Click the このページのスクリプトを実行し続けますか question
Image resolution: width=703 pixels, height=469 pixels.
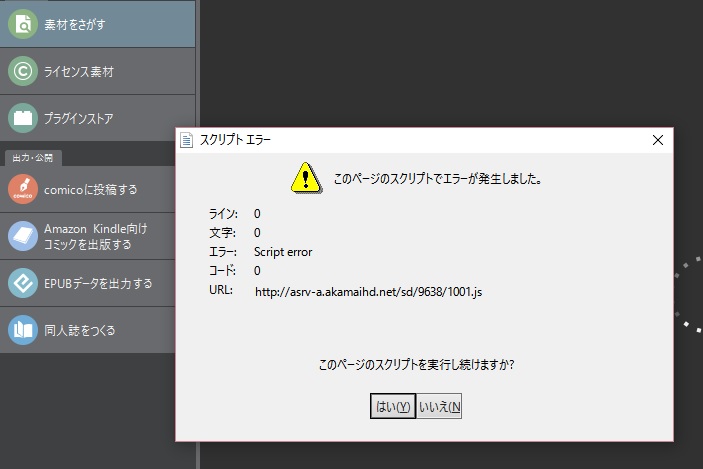tap(417, 364)
